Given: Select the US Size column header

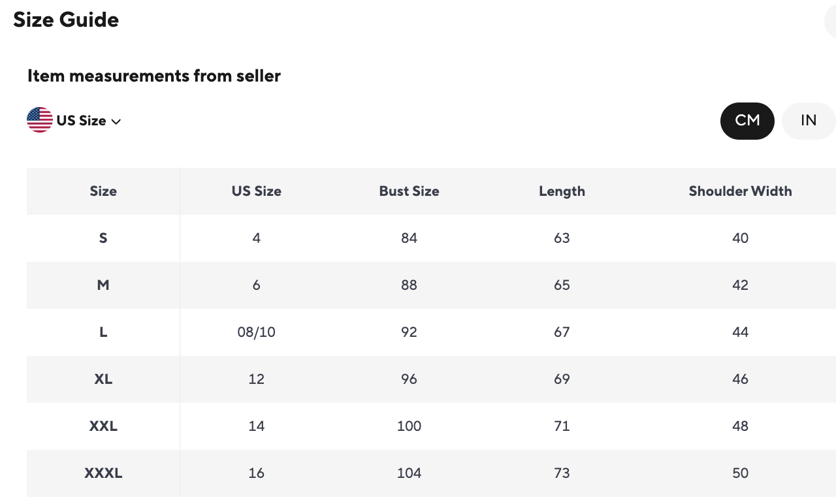Looking at the screenshot, I should click(256, 191).
